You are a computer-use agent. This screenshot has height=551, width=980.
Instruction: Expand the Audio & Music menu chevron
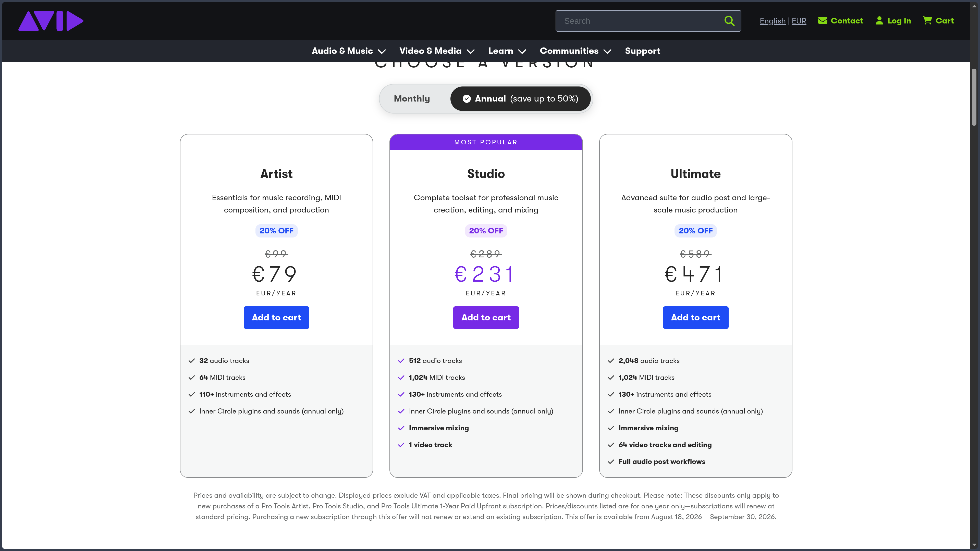382,52
